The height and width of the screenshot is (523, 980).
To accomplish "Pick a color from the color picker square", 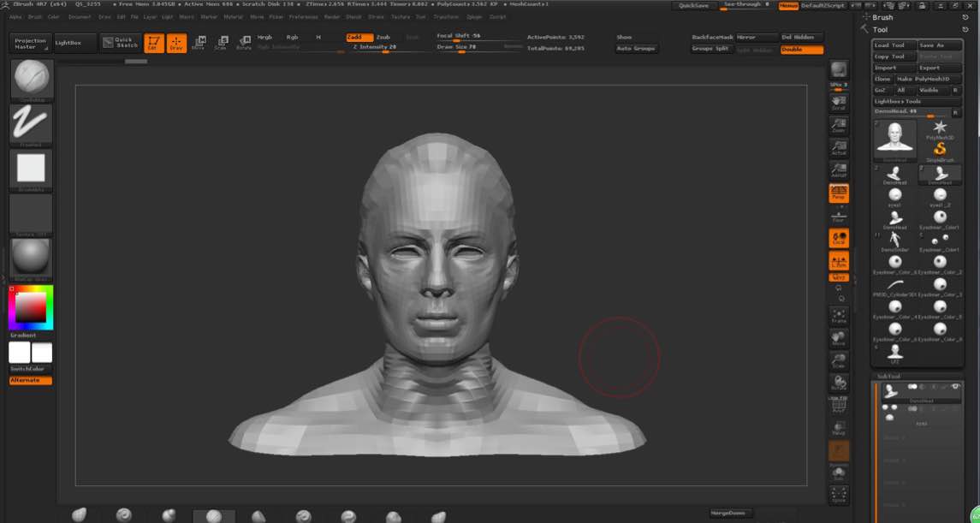I will [x=31, y=307].
